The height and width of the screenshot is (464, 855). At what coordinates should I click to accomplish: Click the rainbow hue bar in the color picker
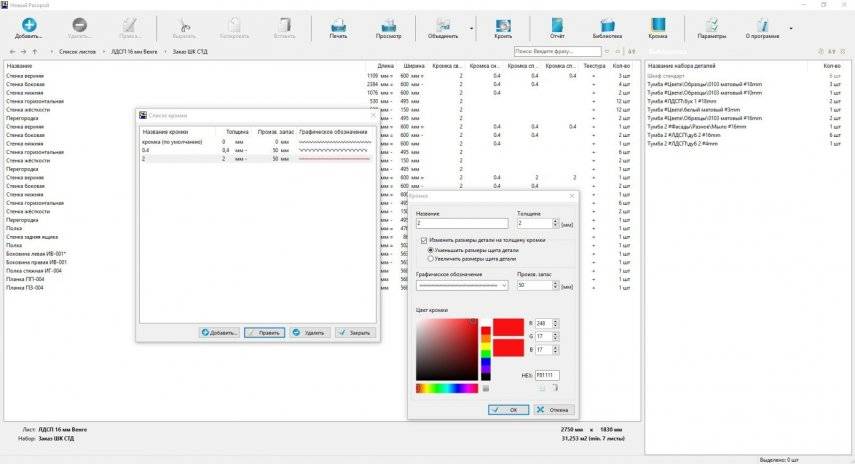(446, 388)
